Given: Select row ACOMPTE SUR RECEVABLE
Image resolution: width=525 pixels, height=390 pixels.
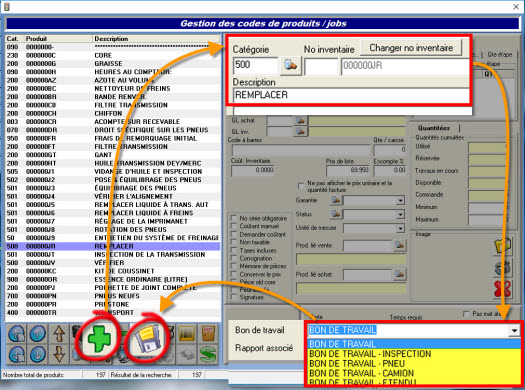Looking at the screenshot, I should [x=112, y=122].
